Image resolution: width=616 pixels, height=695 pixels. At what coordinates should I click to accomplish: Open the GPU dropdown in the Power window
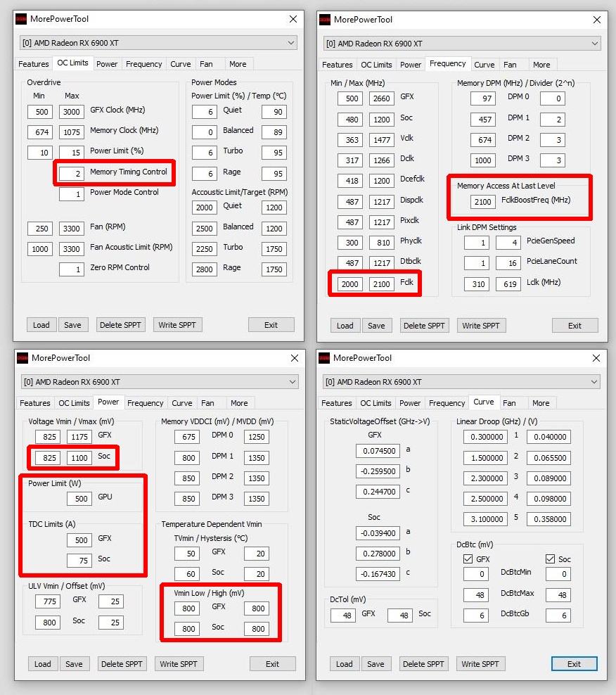(x=160, y=382)
